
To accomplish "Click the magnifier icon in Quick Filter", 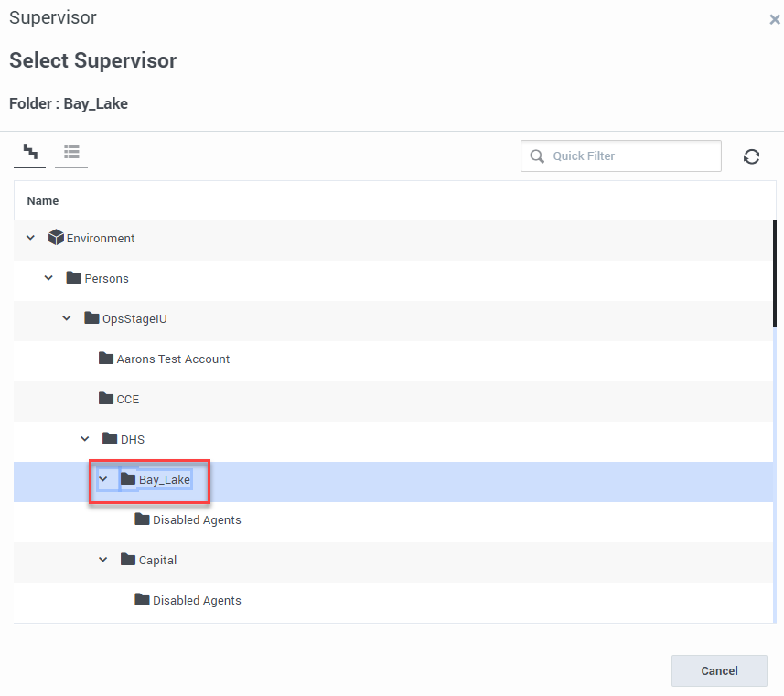I will [537, 156].
